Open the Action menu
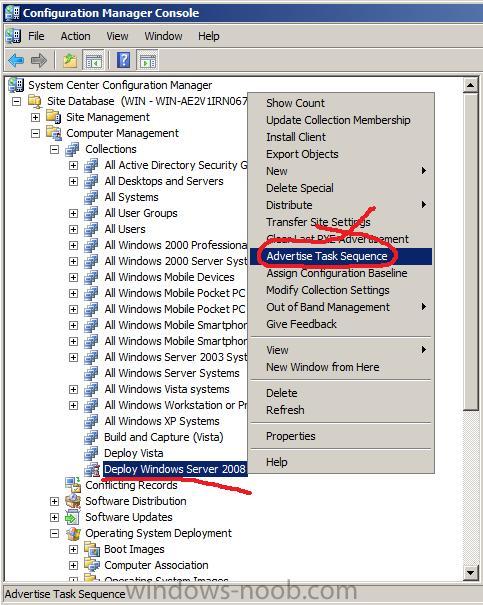The height and width of the screenshot is (605, 483). (75, 36)
